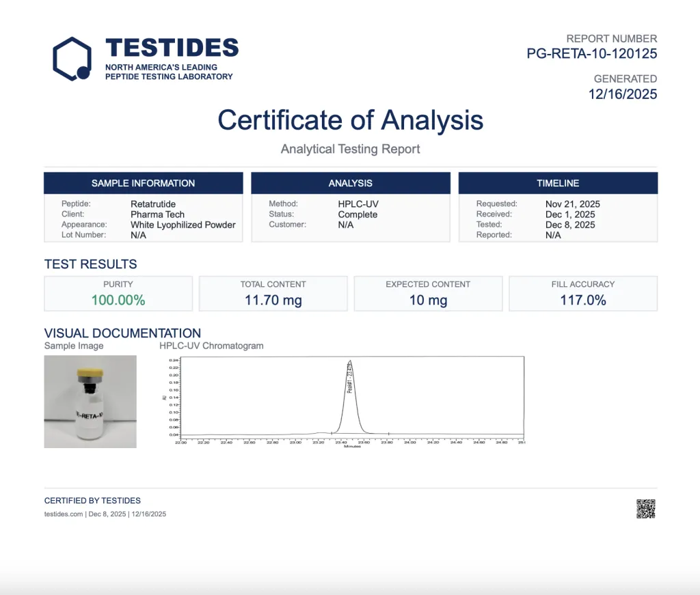Select the EXPECTED CONTENT 10 mg field

pos(428,293)
